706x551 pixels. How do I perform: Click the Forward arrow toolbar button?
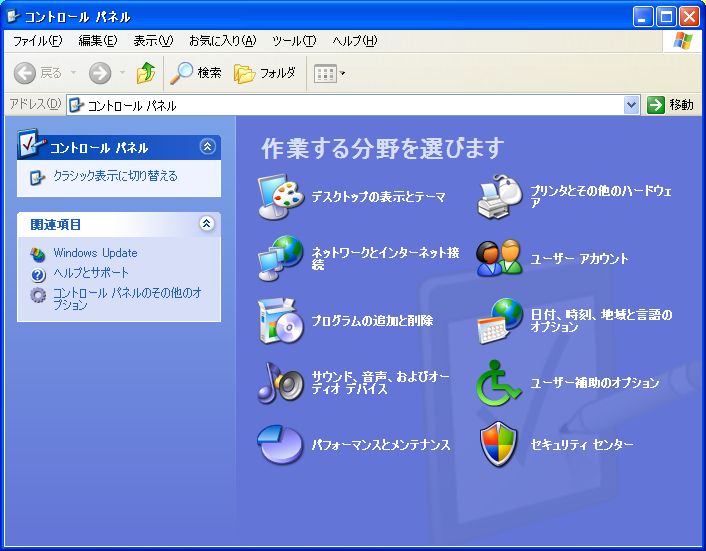coord(100,73)
